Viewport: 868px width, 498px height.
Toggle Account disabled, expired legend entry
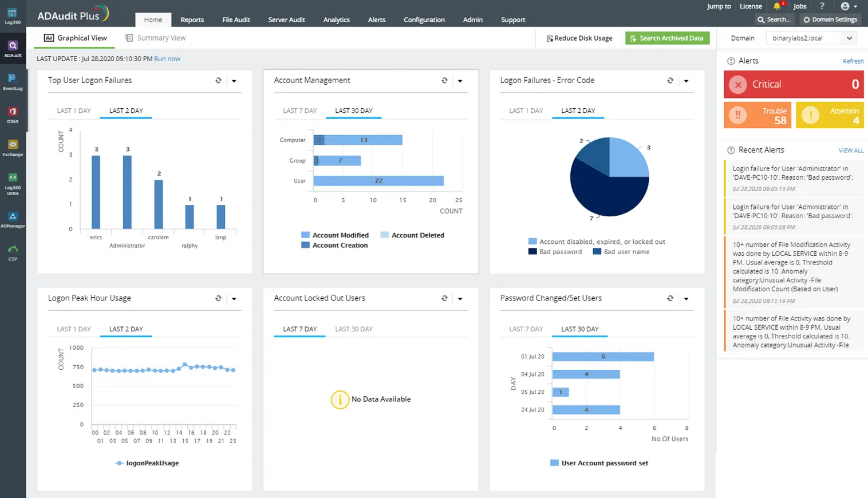click(597, 242)
